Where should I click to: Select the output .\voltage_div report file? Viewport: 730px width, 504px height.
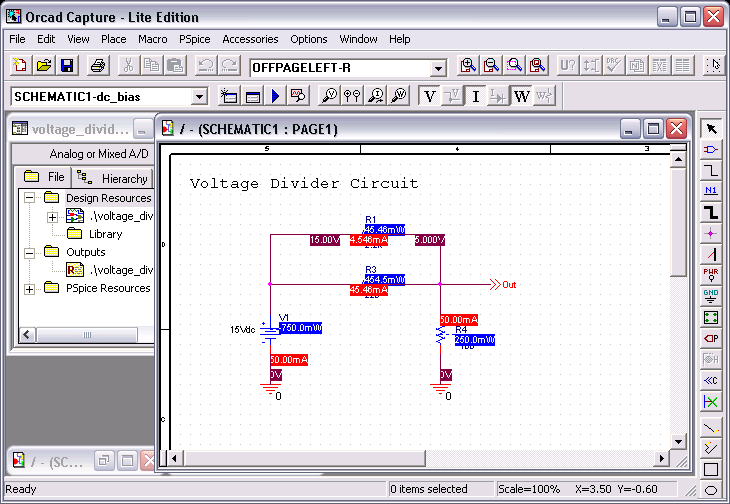point(110,270)
